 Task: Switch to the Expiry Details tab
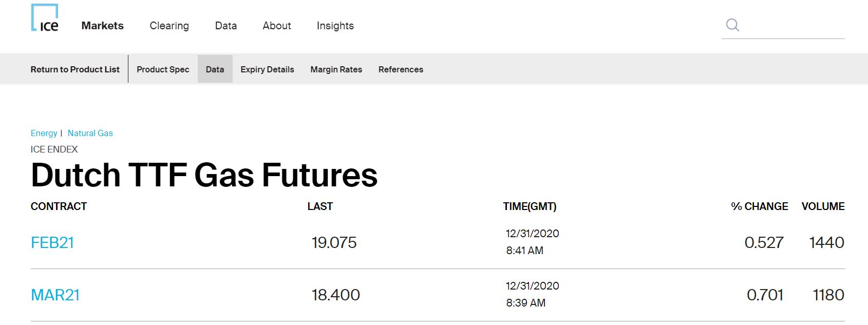coord(267,69)
